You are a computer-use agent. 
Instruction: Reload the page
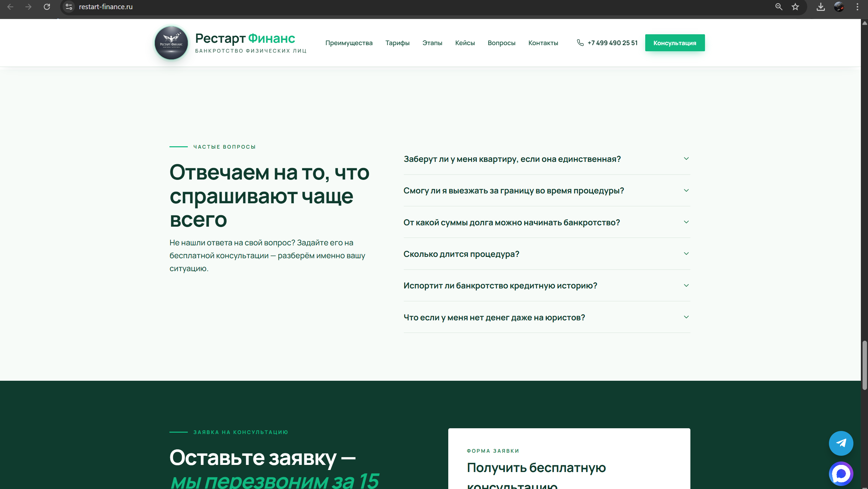point(47,6)
